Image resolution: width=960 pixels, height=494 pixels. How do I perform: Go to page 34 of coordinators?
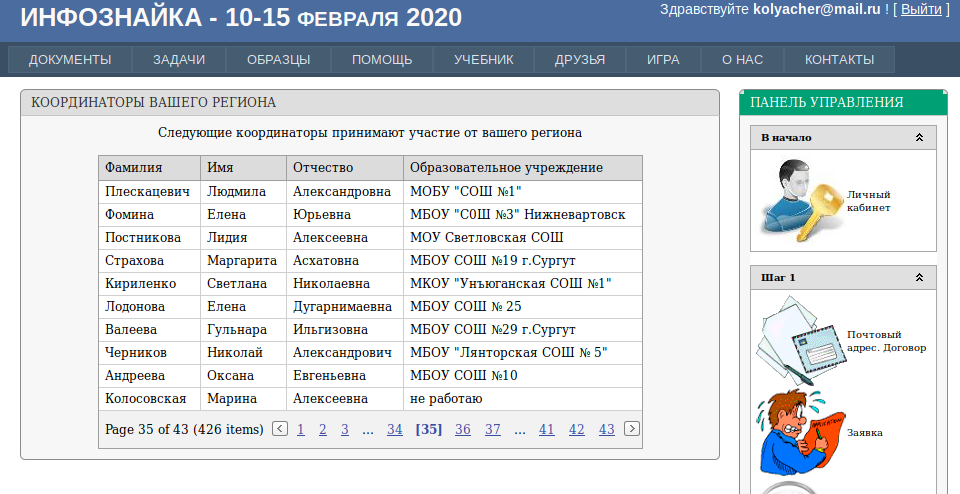395,429
